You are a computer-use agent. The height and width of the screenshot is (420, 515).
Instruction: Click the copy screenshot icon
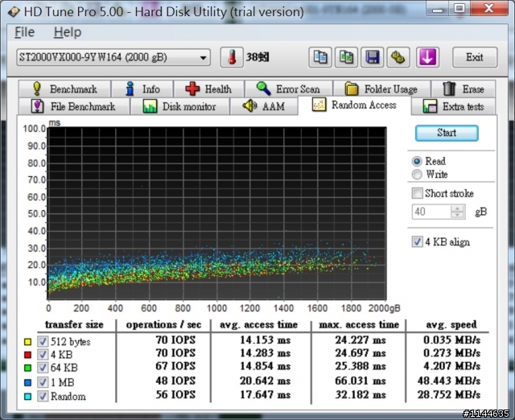coord(346,57)
